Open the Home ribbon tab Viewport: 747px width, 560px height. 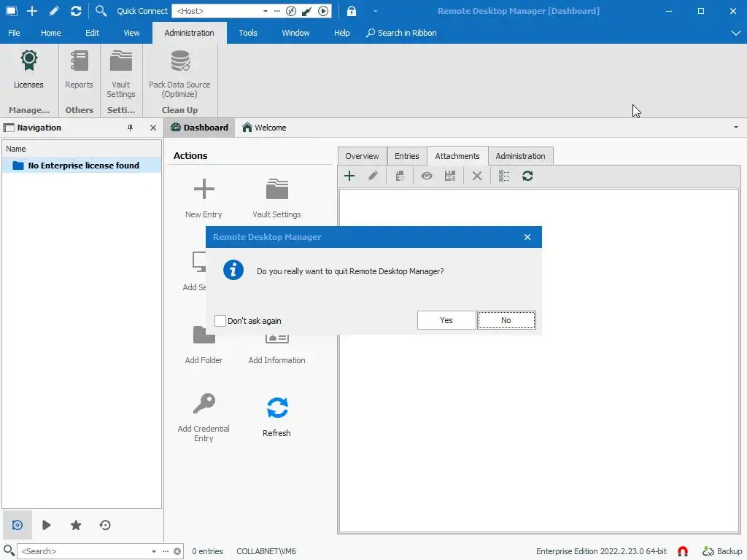50,33
